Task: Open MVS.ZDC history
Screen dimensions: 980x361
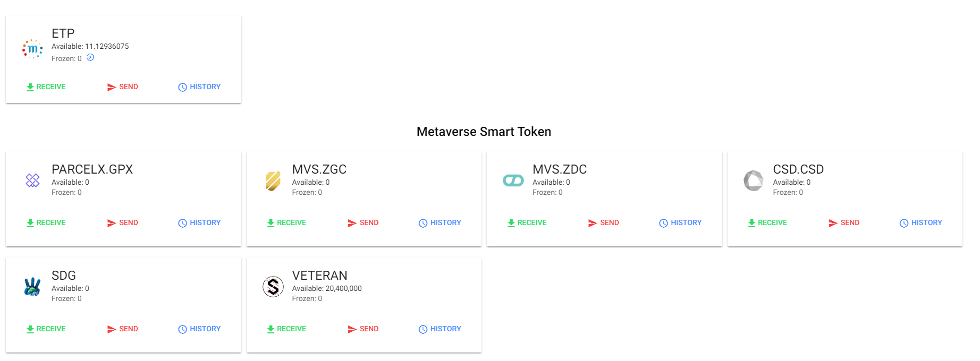Action: pos(680,222)
